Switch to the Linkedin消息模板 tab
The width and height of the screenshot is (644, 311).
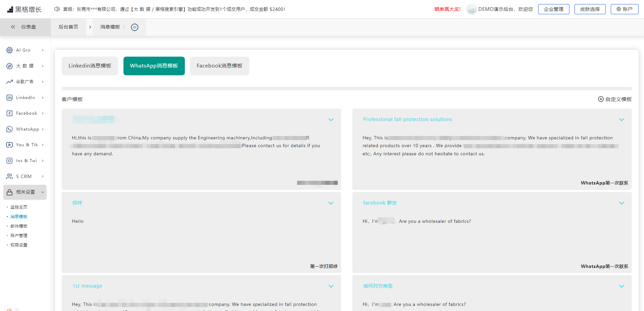pos(90,66)
